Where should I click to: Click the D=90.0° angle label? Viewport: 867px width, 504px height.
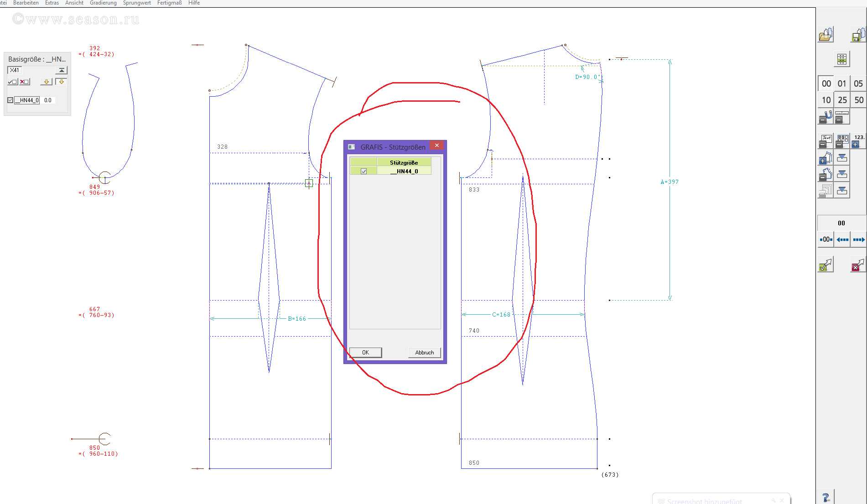pyautogui.click(x=587, y=77)
